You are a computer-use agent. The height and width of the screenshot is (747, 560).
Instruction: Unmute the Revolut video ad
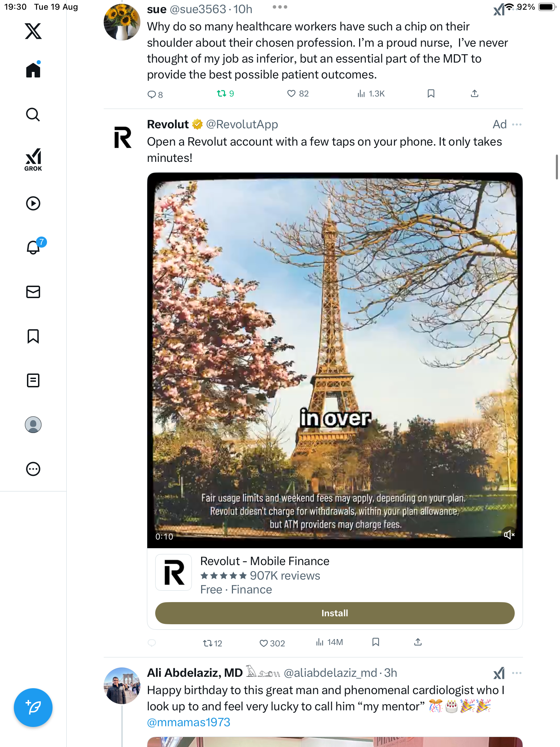point(509,535)
